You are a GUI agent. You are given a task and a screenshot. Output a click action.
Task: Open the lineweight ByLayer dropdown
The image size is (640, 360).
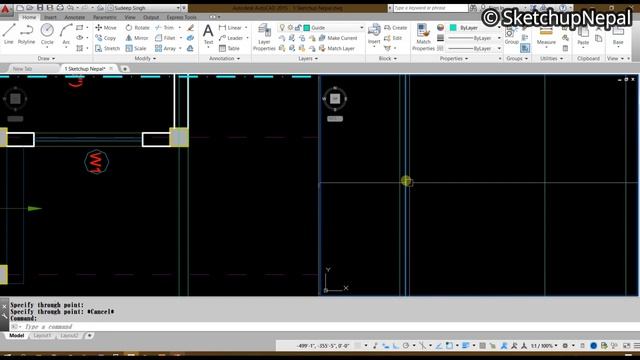pyautogui.click(x=499, y=38)
